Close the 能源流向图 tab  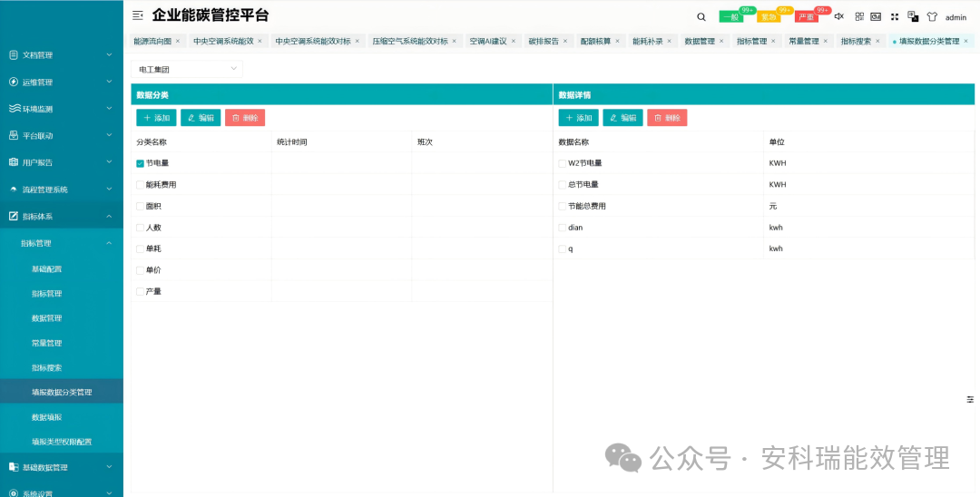point(178,41)
